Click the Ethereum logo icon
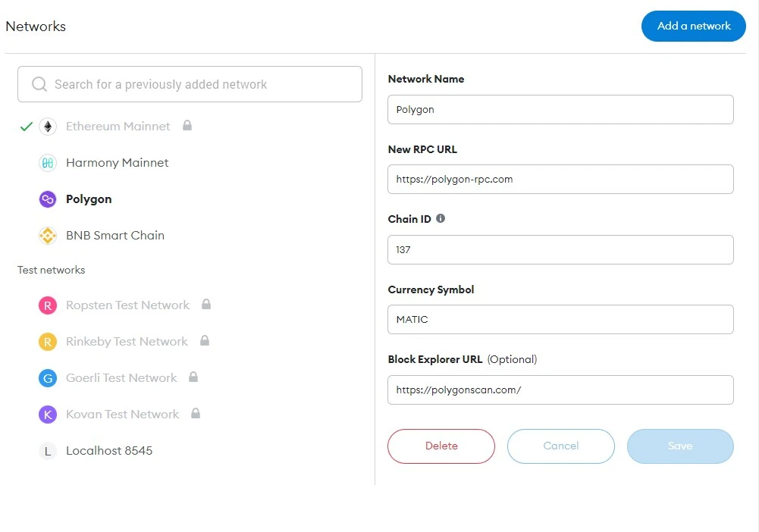 (x=48, y=127)
